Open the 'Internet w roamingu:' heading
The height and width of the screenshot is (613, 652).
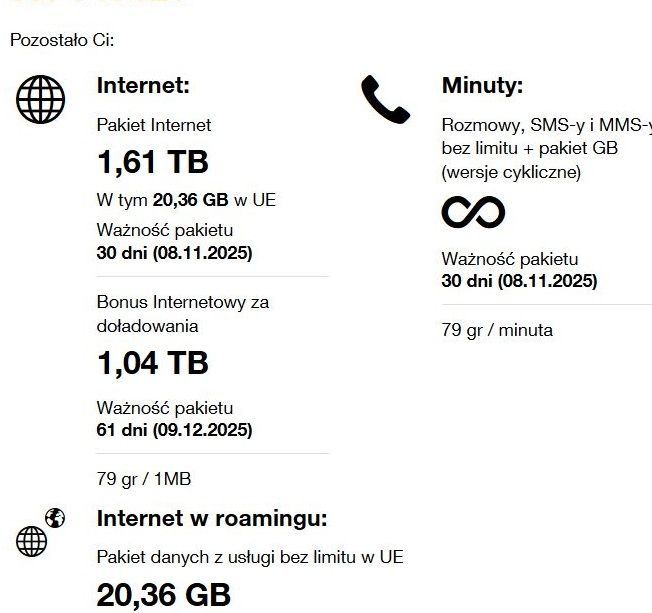(x=212, y=519)
